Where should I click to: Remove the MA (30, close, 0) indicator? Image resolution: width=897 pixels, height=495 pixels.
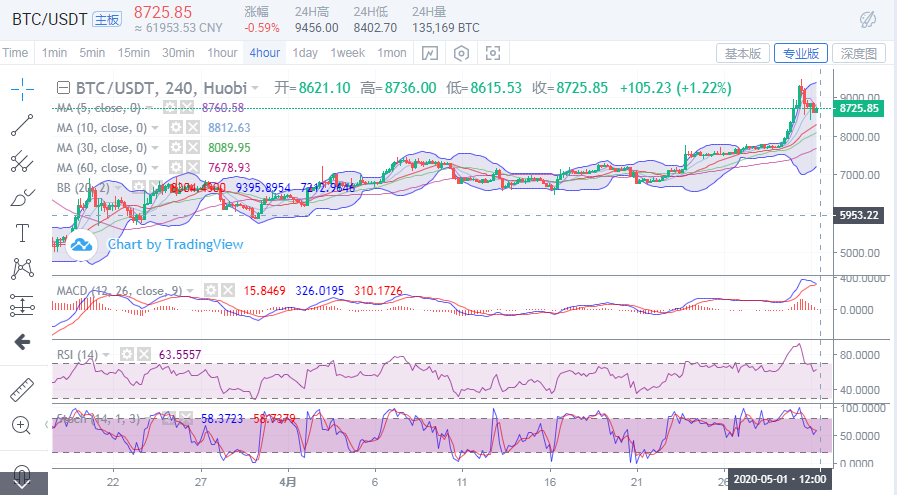click(x=193, y=147)
